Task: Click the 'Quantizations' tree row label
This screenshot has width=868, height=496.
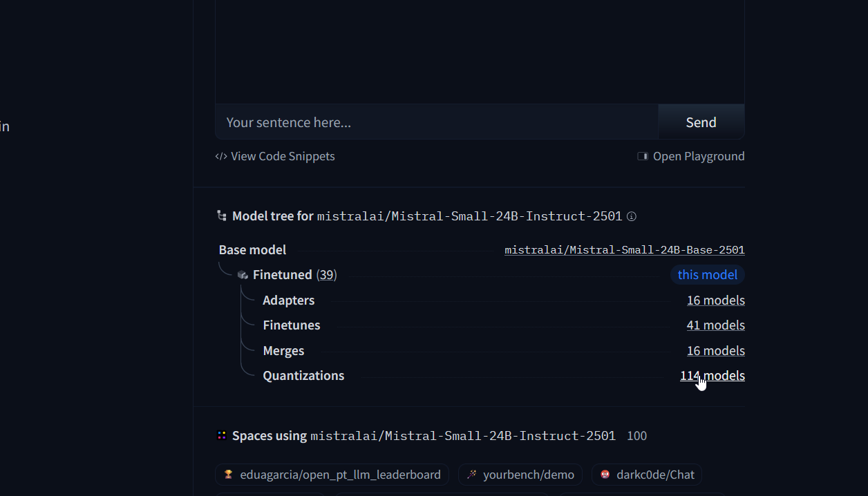Action: pyautogui.click(x=303, y=376)
